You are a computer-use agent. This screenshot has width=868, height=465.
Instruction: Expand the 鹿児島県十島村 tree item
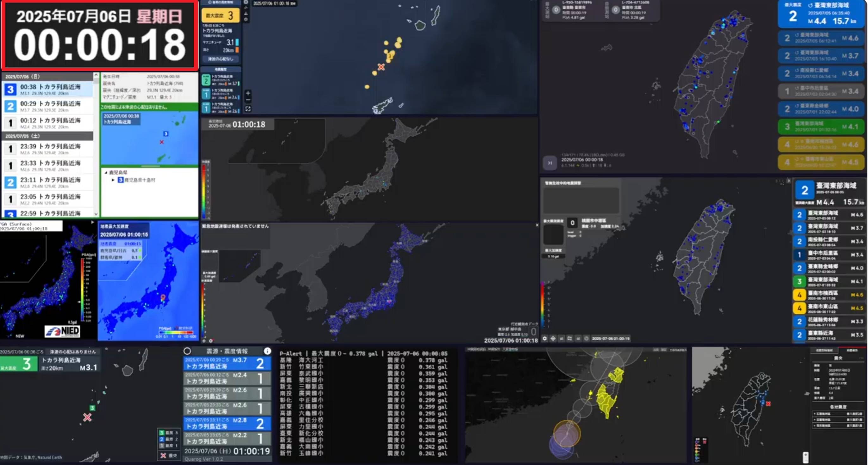click(x=113, y=180)
